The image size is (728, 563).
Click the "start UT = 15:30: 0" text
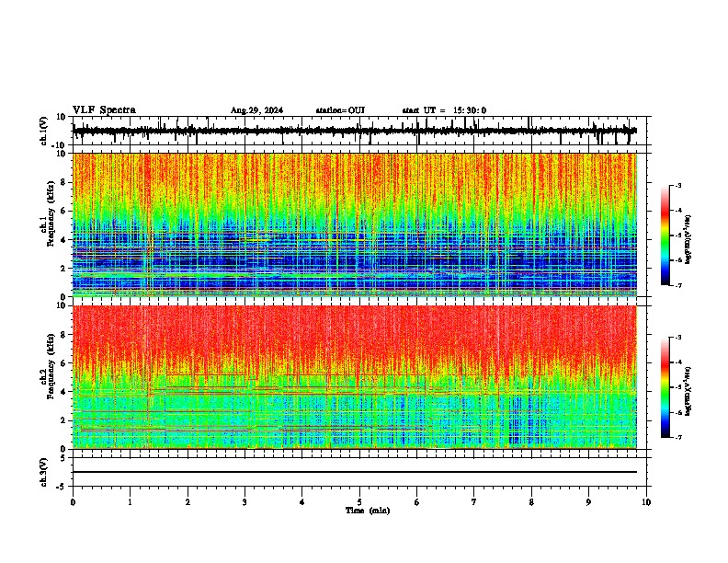(x=444, y=110)
